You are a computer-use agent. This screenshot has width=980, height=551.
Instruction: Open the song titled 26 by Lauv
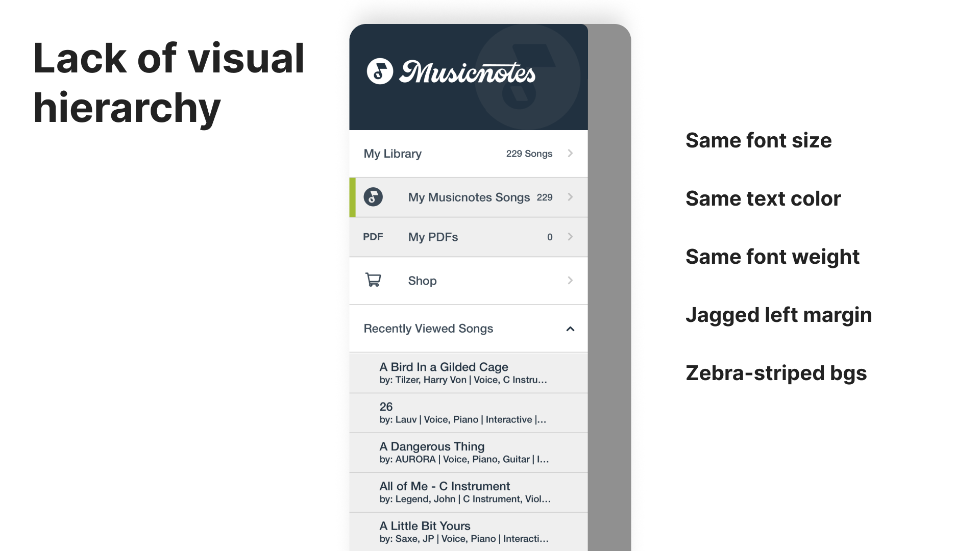point(386,407)
